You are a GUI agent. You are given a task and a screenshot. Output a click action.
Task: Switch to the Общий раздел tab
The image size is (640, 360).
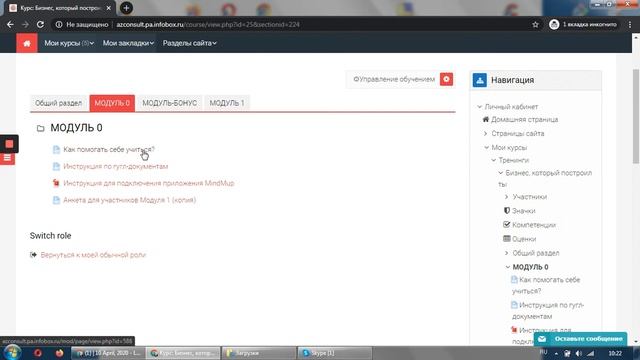[58, 103]
